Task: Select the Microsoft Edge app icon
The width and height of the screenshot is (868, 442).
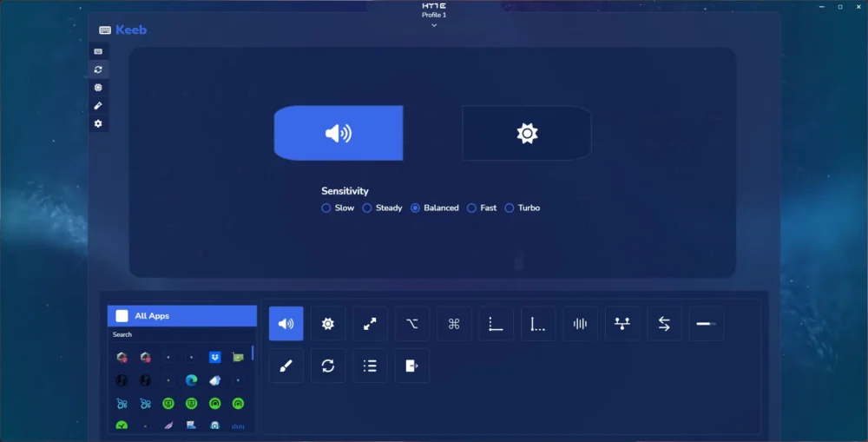Action: click(192, 380)
